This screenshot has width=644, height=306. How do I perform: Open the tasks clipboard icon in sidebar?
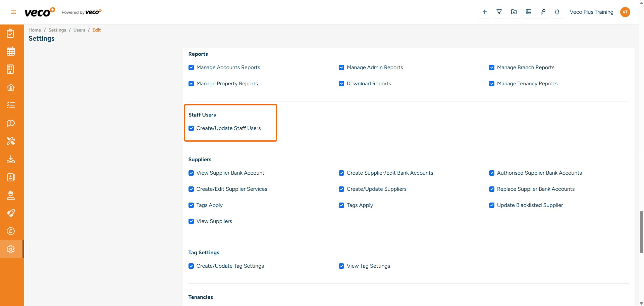pyautogui.click(x=11, y=33)
